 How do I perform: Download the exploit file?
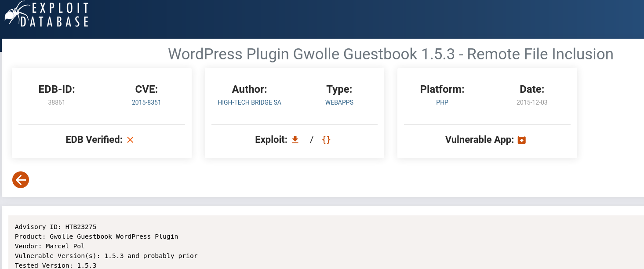pos(295,140)
